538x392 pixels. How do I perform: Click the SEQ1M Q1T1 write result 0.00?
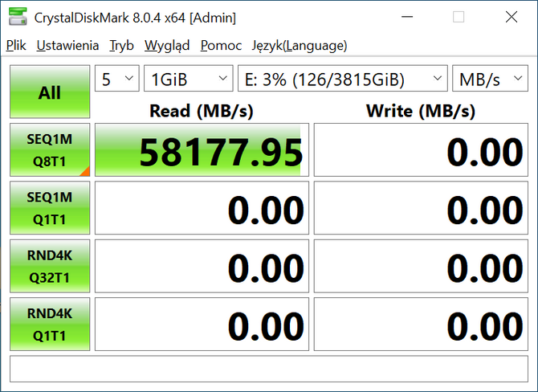421,208
